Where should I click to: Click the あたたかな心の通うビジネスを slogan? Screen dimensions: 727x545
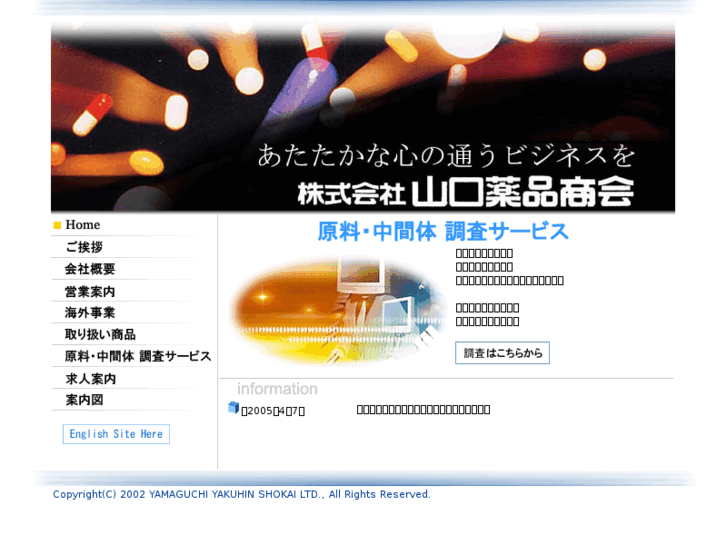point(446,155)
